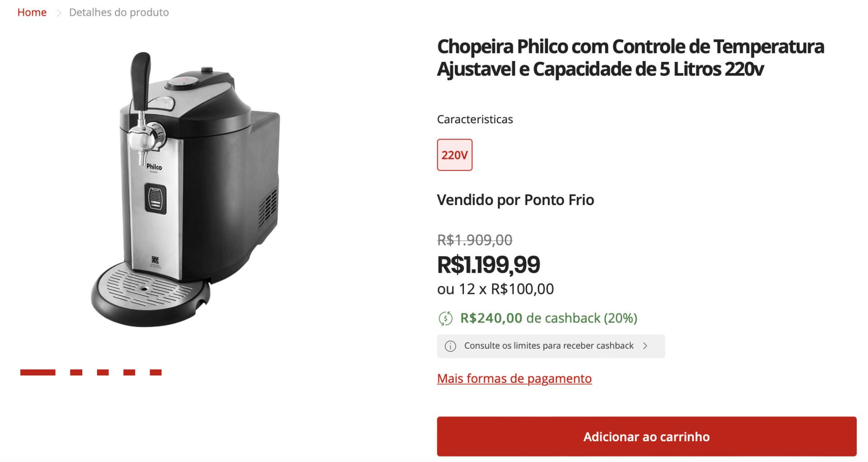Image resolution: width=868 pixels, height=462 pixels.
Task: Go to the Home breadcrumb link
Action: 32,12
